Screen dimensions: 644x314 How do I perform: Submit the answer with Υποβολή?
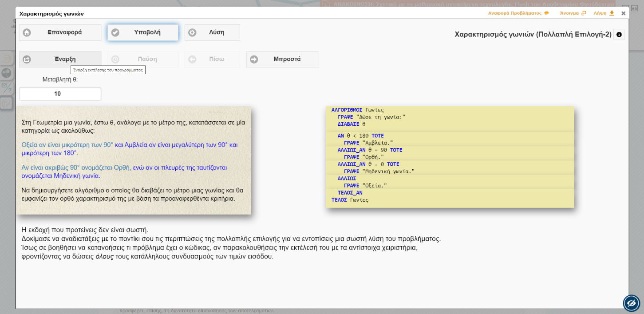pos(142,32)
